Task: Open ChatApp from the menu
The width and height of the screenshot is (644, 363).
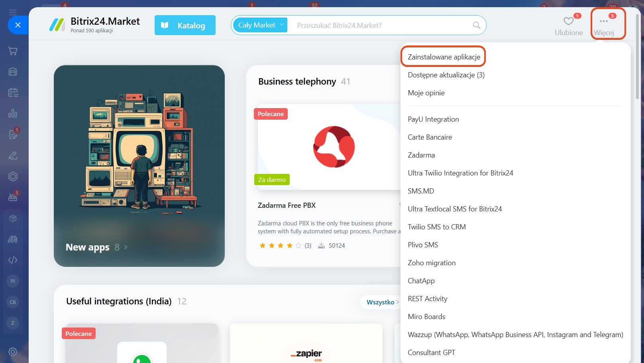Action: pos(421,280)
